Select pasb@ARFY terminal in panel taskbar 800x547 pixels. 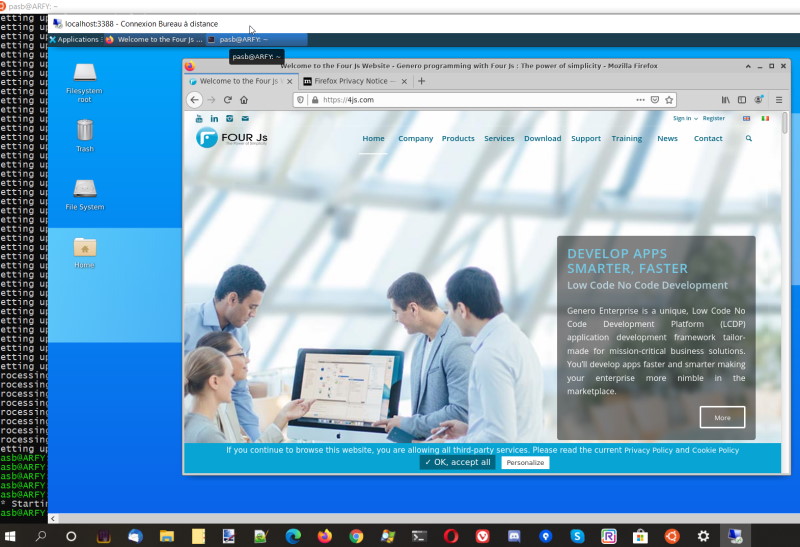tap(257, 39)
